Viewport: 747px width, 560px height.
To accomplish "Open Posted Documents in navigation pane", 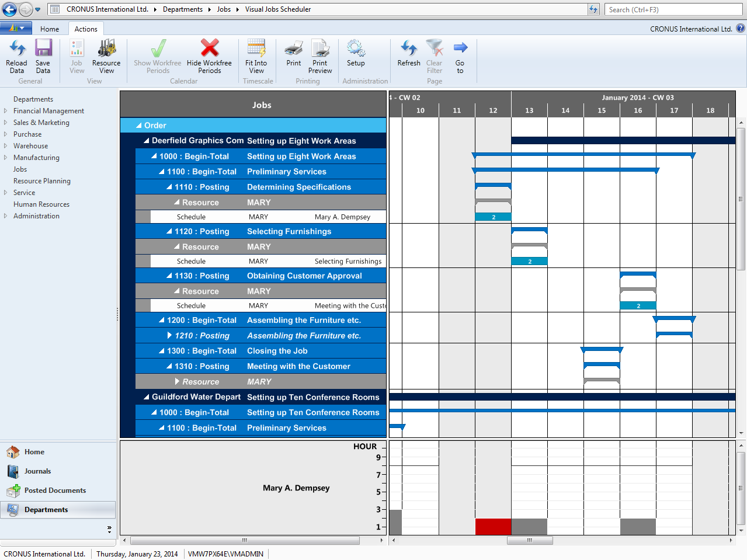I will tap(55, 491).
